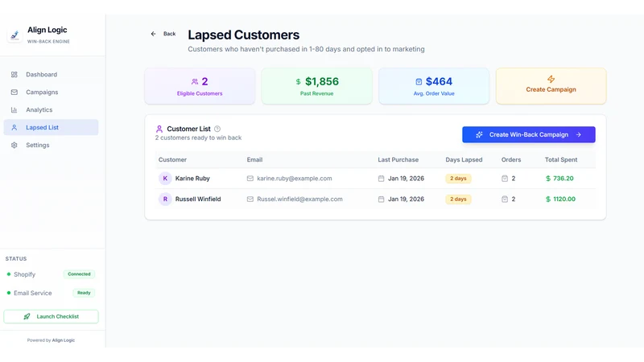644x362 pixels.
Task: Click '2 customers ready to win back' text
Action: click(198, 138)
